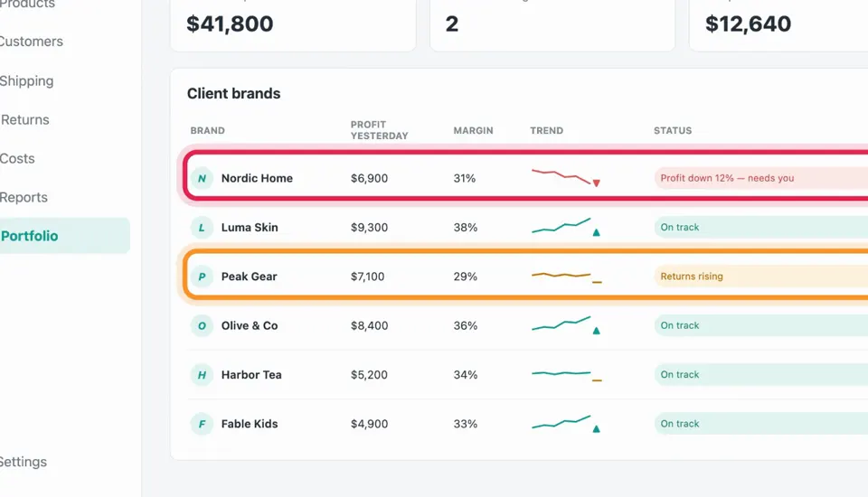Click the 'Fable Kids' brand name
Screen dimensions: 868x497
point(250,424)
